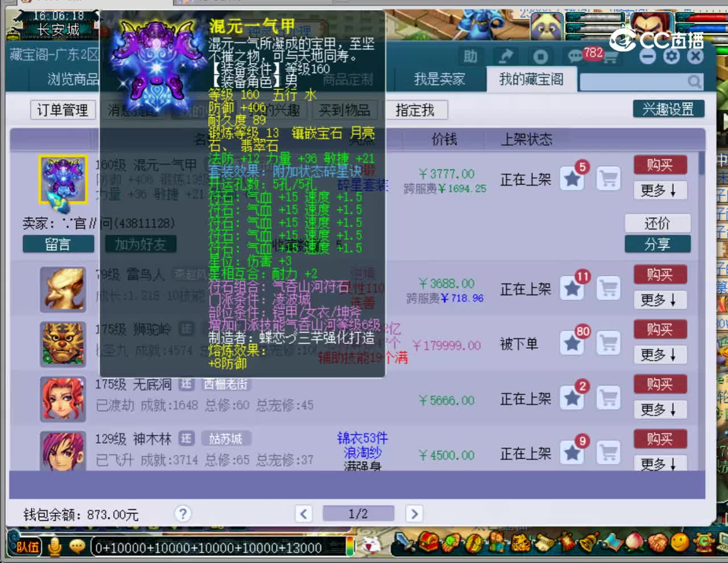Click the golden bell icon in bottom bar

588,542
